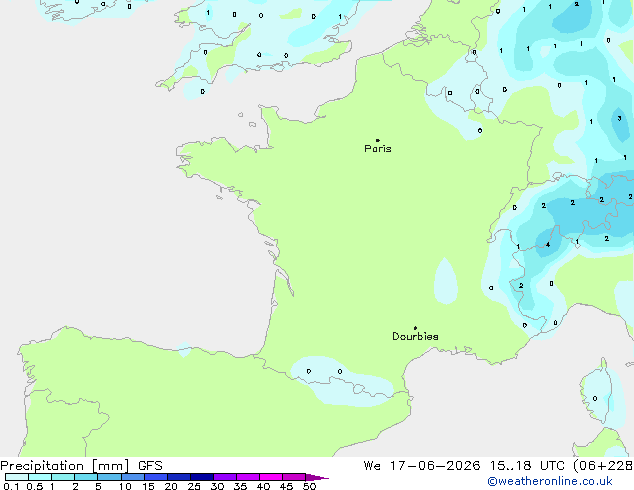
Task: Click the Paris city label
Action: click(378, 149)
